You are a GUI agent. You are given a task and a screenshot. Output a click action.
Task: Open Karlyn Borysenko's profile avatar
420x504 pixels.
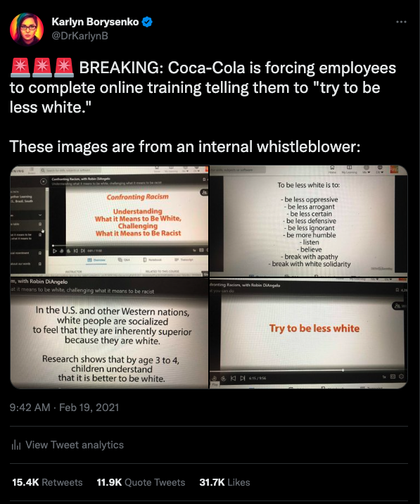tap(27, 29)
